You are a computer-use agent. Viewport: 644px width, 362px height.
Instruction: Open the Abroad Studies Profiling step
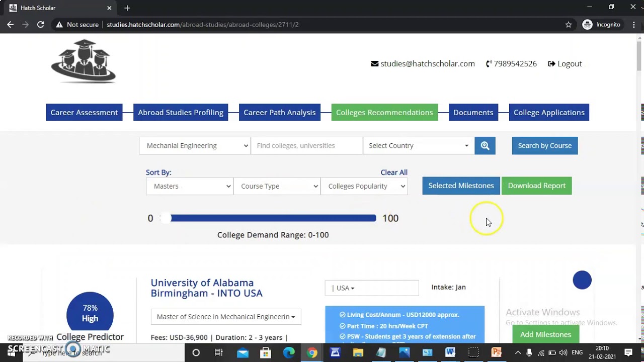click(181, 112)
